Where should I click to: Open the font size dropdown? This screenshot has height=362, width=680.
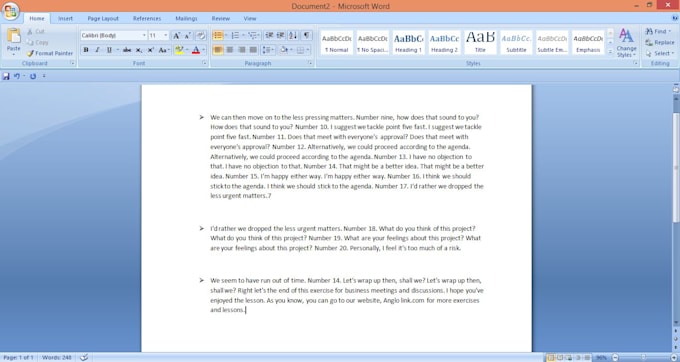tap(166, 36)
